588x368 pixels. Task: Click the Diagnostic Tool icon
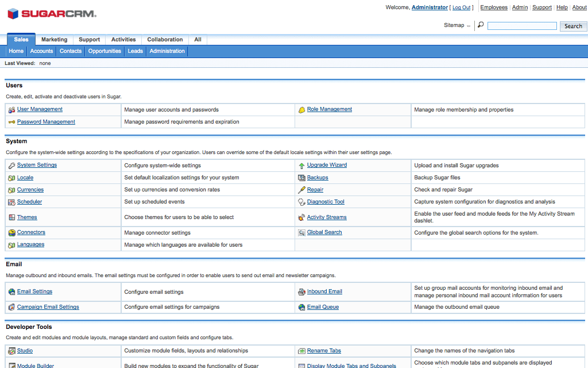[301, 202]
